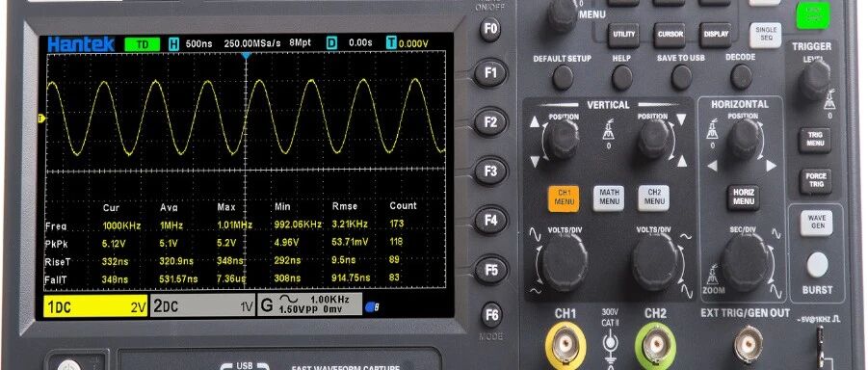Viewport: 868px width, 370px height.
Task: Push the SINGLE SEQ button
Action: pos(766,36)
